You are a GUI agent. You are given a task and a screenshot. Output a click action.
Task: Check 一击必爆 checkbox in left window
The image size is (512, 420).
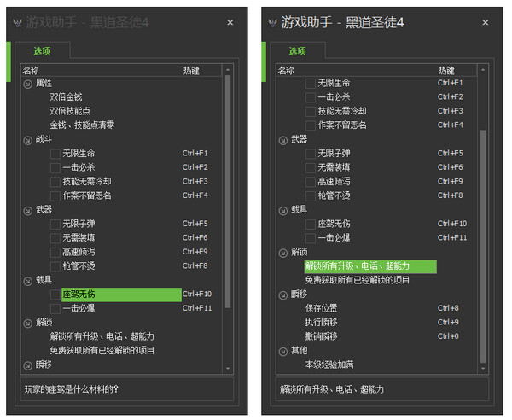[55, 308]
